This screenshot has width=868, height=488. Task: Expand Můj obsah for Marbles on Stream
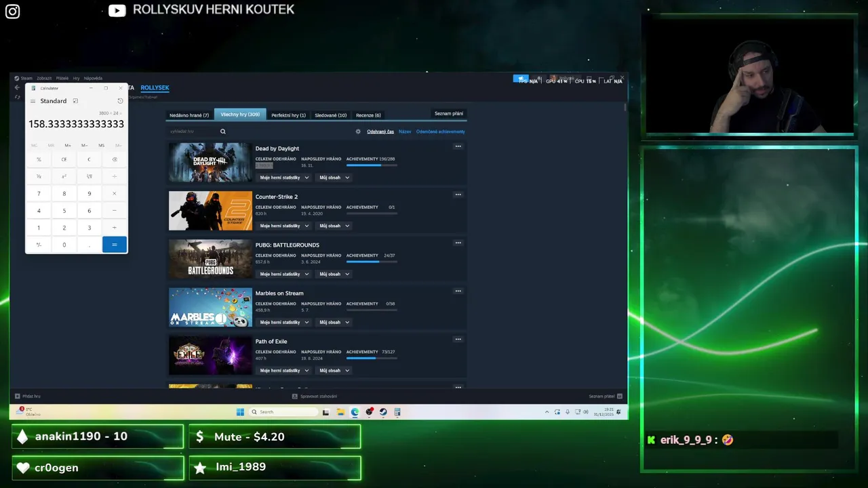(334, 322)
